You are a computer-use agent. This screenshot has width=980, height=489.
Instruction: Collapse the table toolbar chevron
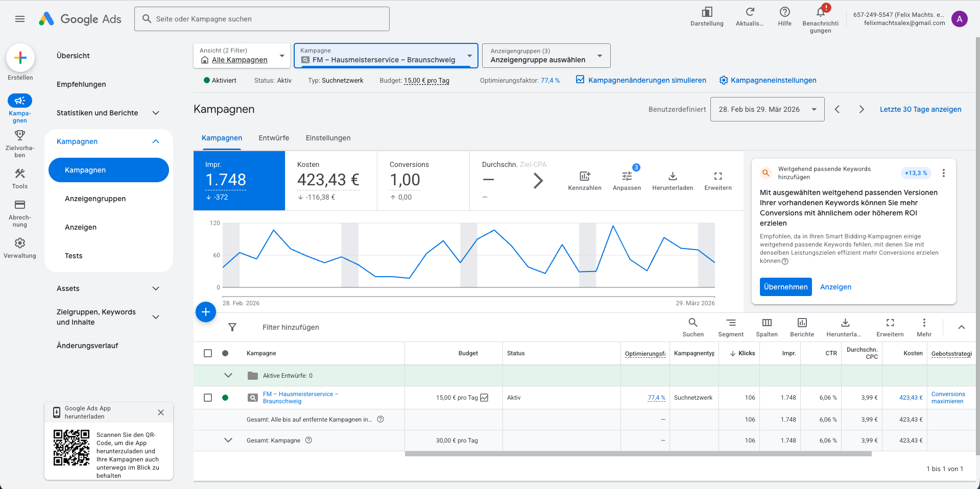pos(962,327)
